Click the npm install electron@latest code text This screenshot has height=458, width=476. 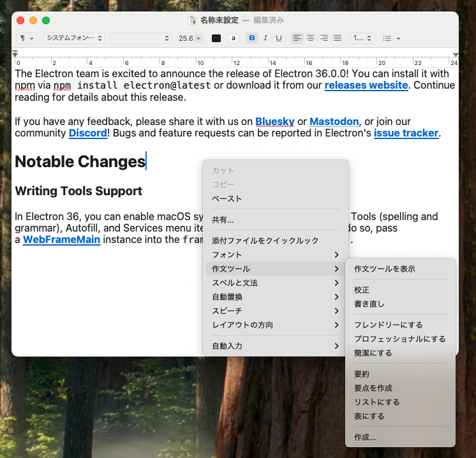coord(132,85)
